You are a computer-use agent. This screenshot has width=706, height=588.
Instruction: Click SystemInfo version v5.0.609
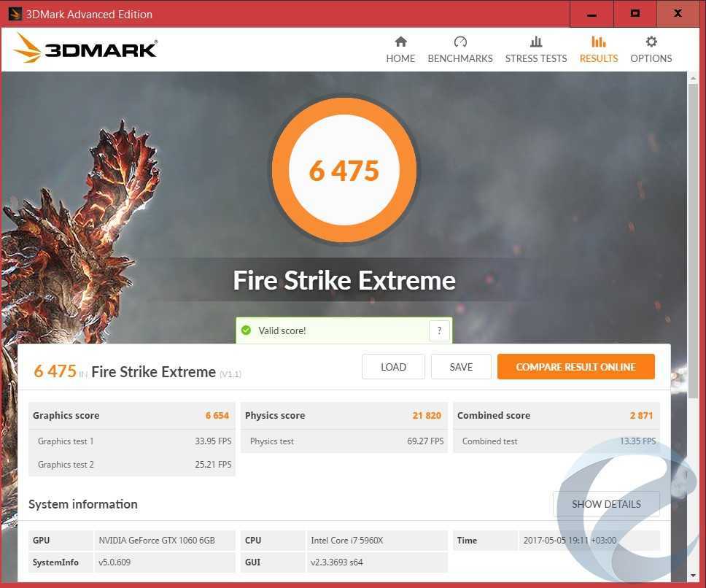115,562
